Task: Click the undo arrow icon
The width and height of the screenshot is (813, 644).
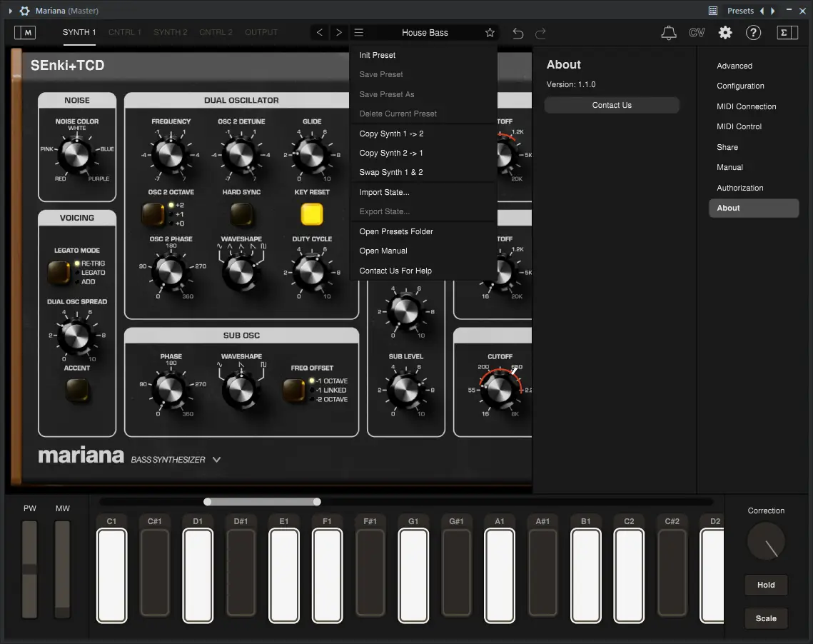Action: coord(517,33)
